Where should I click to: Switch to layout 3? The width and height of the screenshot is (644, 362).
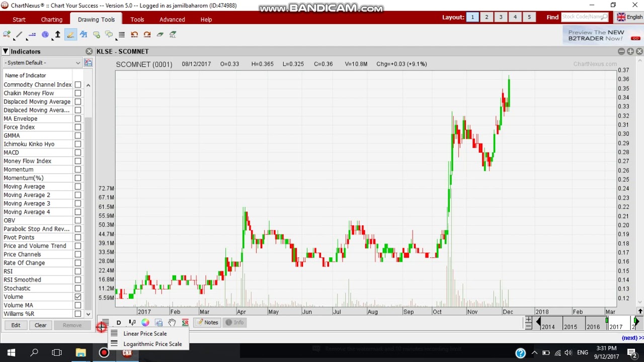point(501,17)
